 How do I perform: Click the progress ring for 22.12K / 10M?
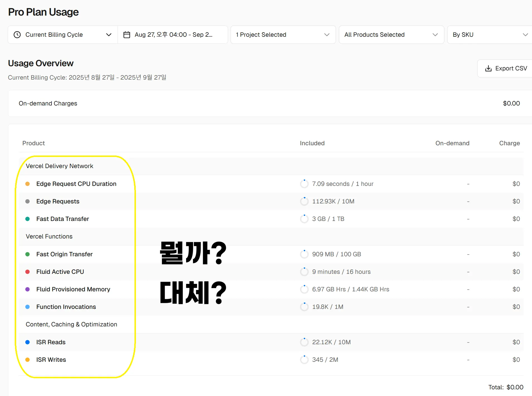click(x=304, y=342)
